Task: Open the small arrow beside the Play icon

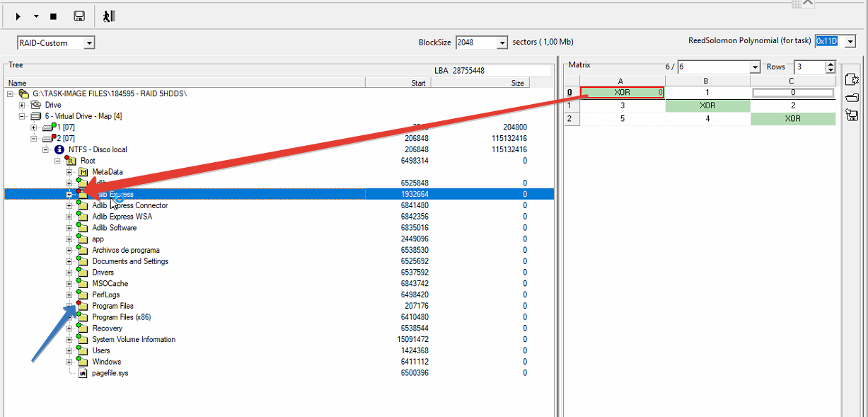Action: coord(35,16)
